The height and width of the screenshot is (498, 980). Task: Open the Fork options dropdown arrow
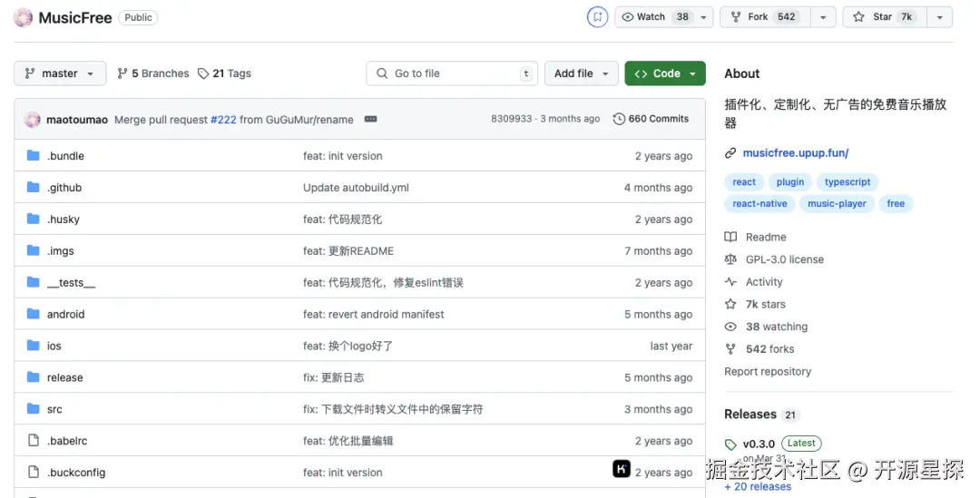[x=823, y=17]
